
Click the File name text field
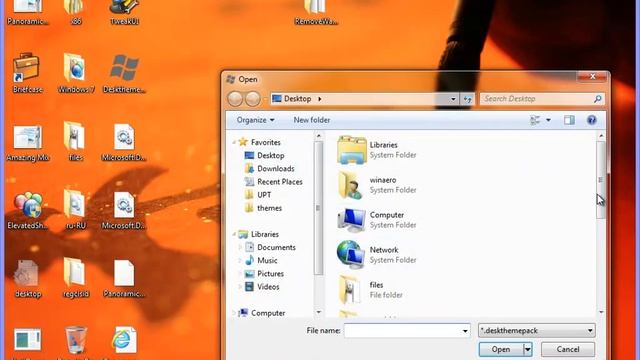[x=402, y=331]
